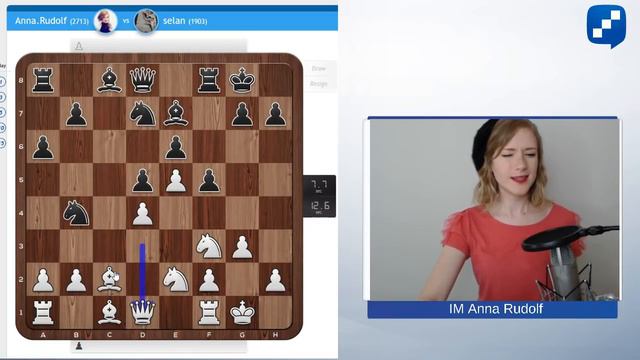Click the IM Anna Rudolf name banner

click(492, 309)
